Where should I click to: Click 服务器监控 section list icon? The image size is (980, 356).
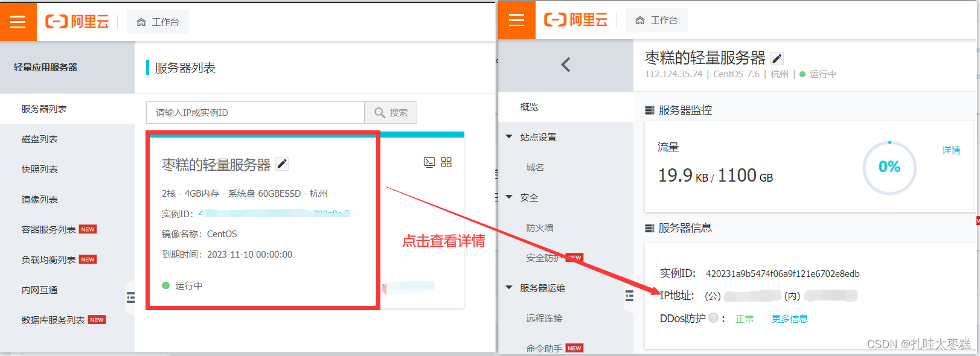[x=650, y=110]
